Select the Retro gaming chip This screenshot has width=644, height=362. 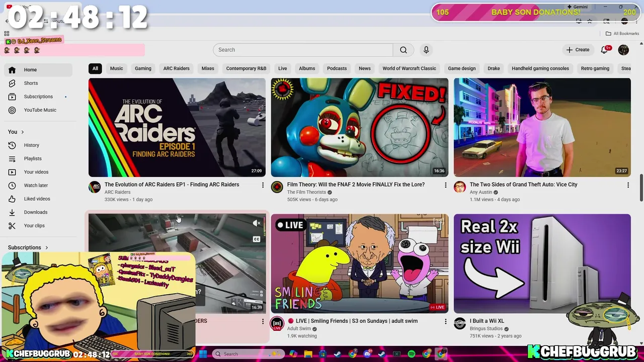click(x=595, y=68)
